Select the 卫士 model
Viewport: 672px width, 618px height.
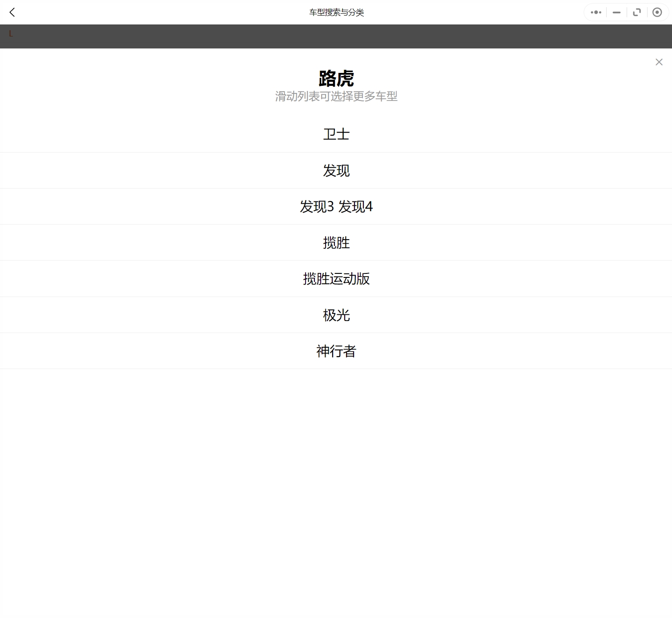(336, 134)
